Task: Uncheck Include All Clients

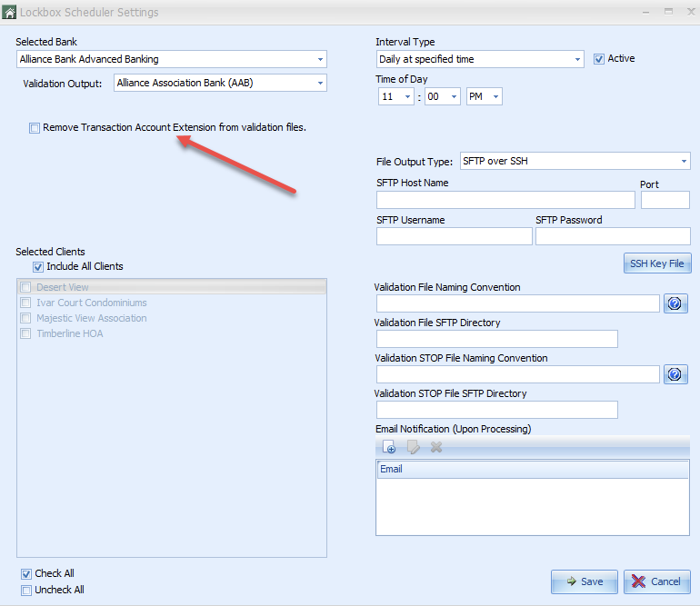Action: pos(38,267)
